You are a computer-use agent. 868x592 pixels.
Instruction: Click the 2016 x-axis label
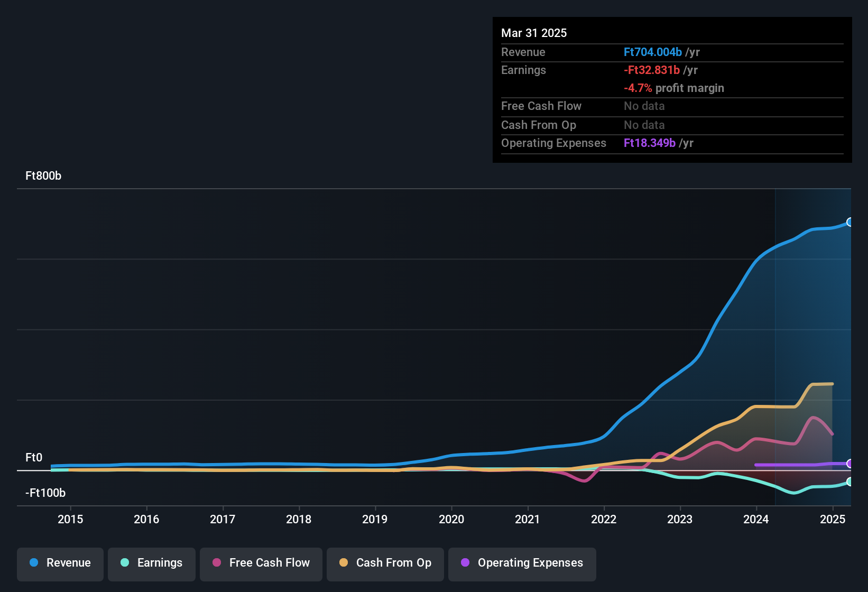(146, 519)
